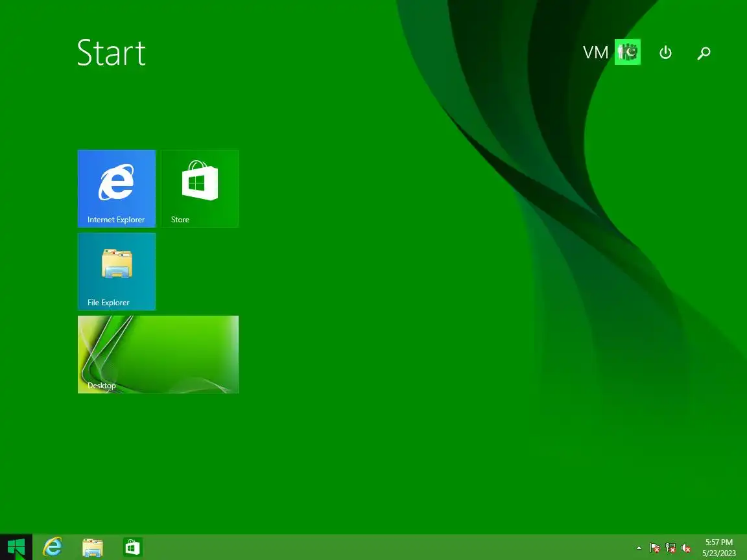Open Action Center flag icon
Screen dimensions: 747x560
click(x=654, y=548)
